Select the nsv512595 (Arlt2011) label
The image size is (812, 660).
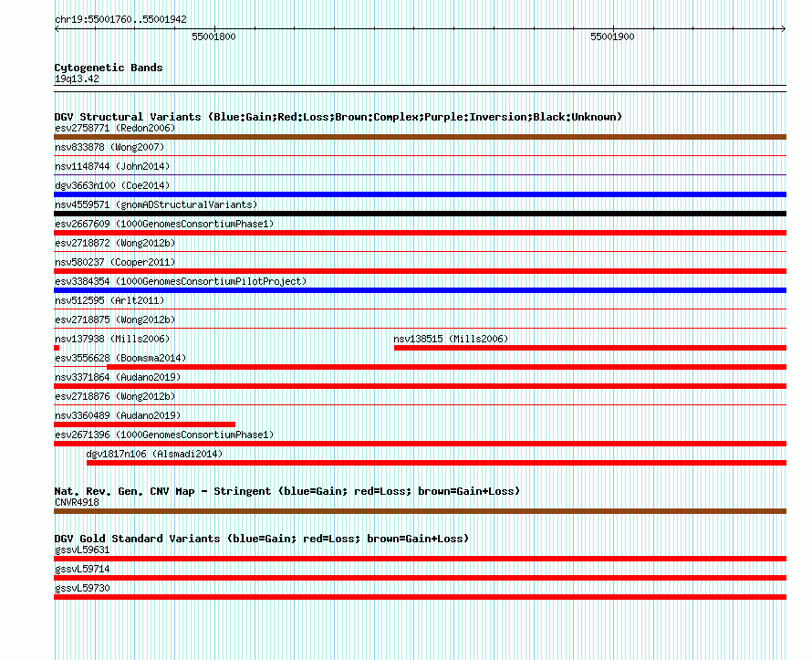point(109,300)
